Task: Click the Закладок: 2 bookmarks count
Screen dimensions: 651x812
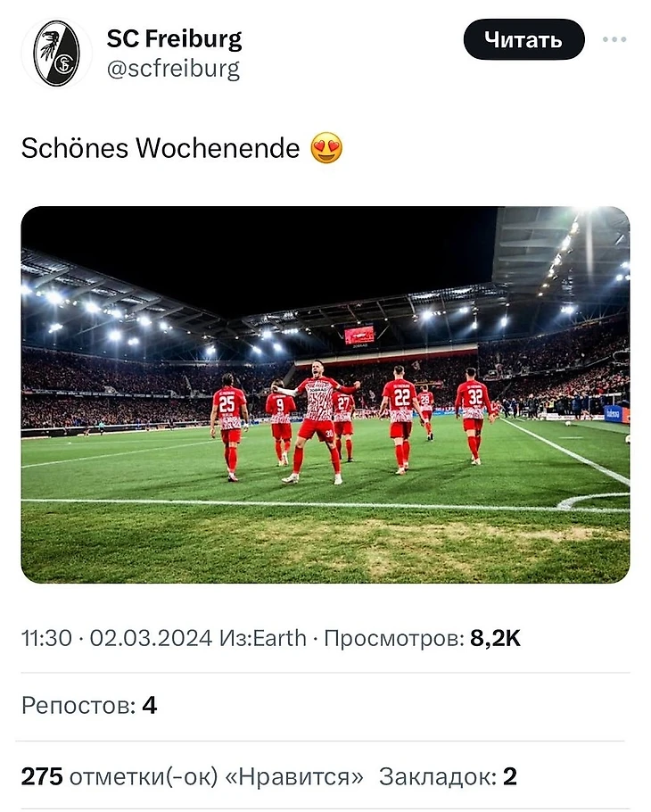Action: click(x=448, y=776)
